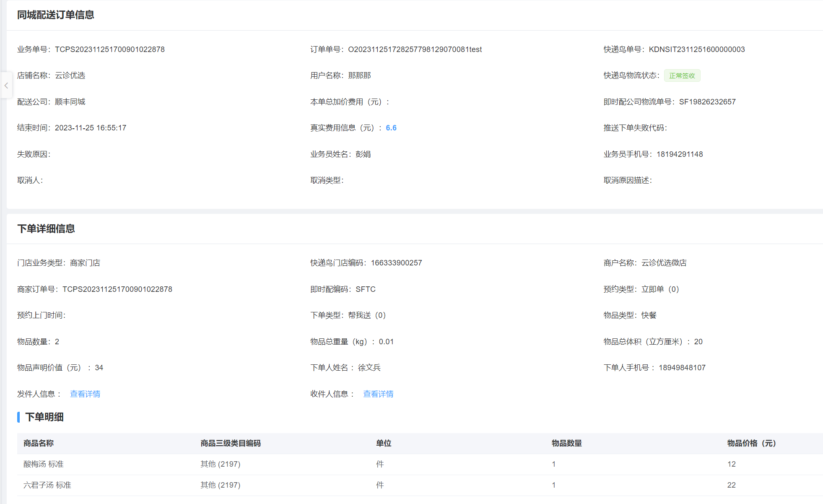Screen dimensions: 823x504
Task: Click end time 2023-11-25 16:55:17
Action: pyautogui.click(x=91, y=128)
